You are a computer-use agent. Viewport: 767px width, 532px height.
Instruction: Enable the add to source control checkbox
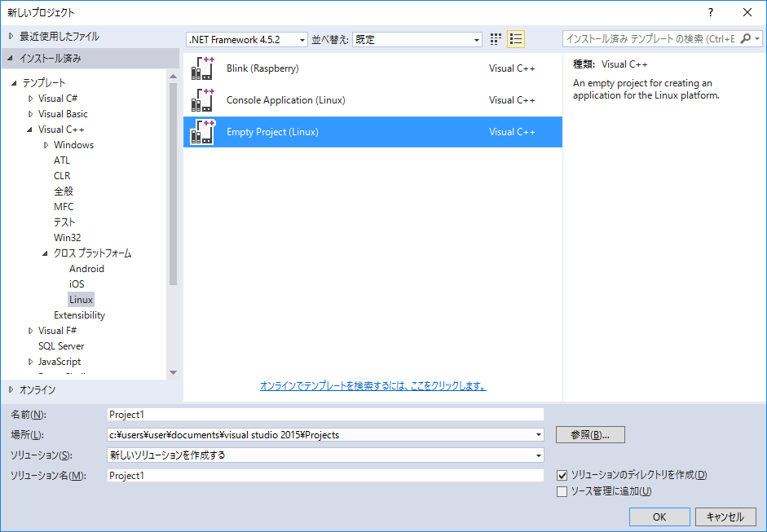coord(562,491)
